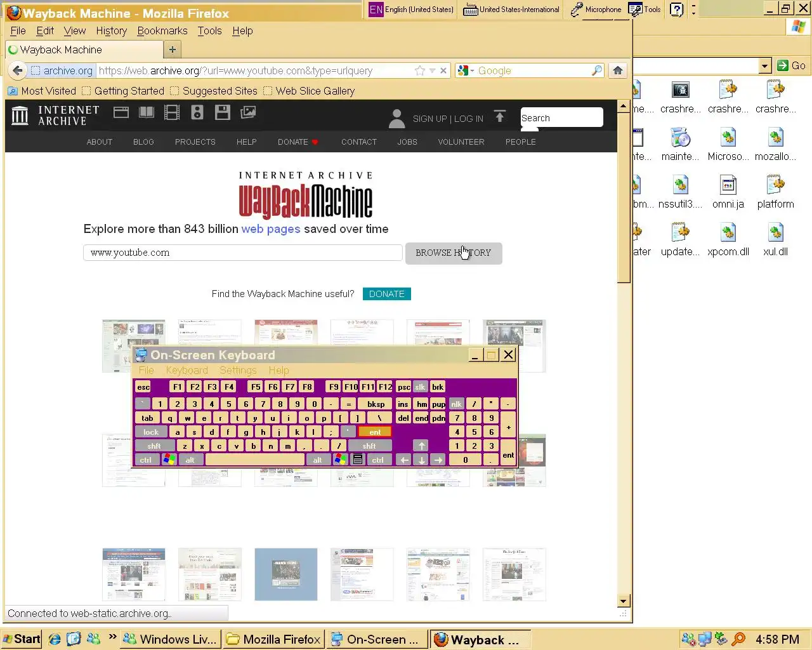Stop loading with the X icon
This screenshot has width=812, height=650.
[x=443, y=70]
